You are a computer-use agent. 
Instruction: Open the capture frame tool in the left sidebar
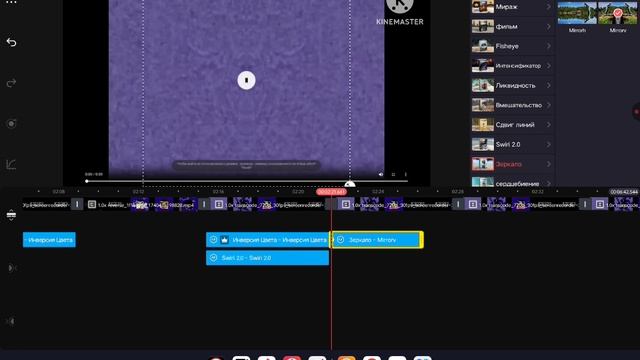[11, 124]
